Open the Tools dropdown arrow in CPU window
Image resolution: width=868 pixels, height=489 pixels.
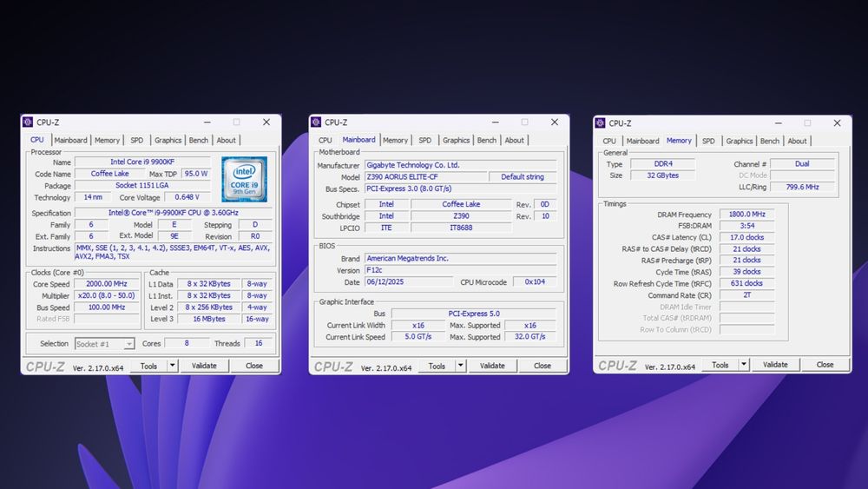[x=172, y=366]
